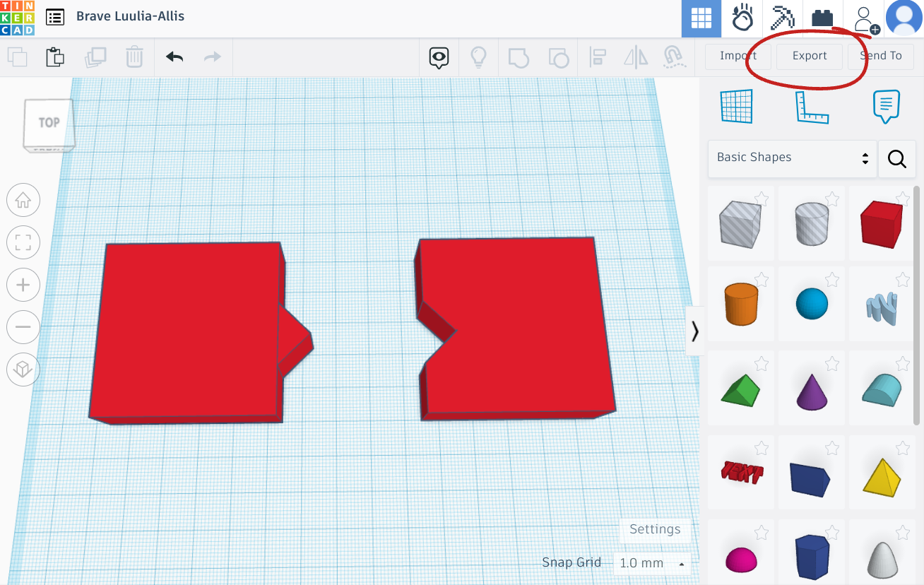Select the Workplane tool

(x=736, y=107)
